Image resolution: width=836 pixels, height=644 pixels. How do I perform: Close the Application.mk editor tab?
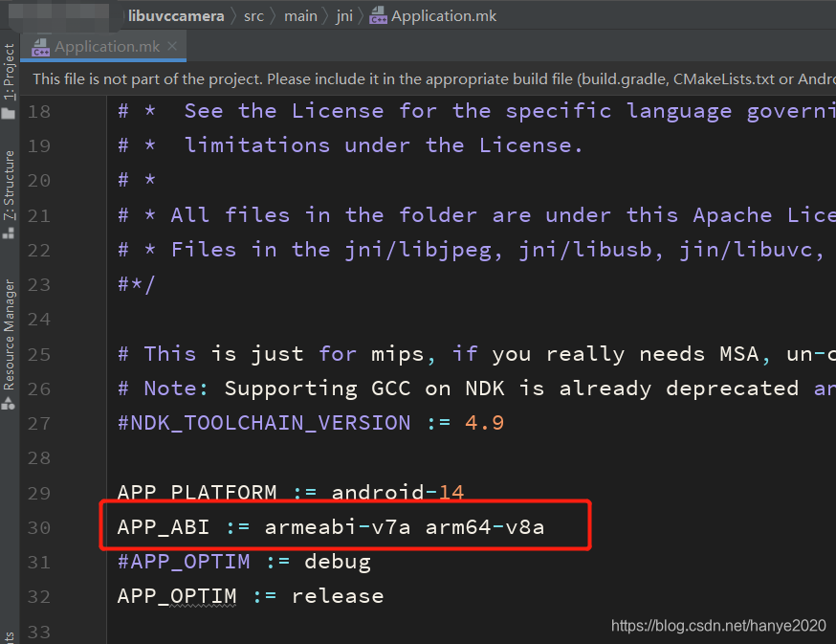pyautogui.click(x=172, y=47)
